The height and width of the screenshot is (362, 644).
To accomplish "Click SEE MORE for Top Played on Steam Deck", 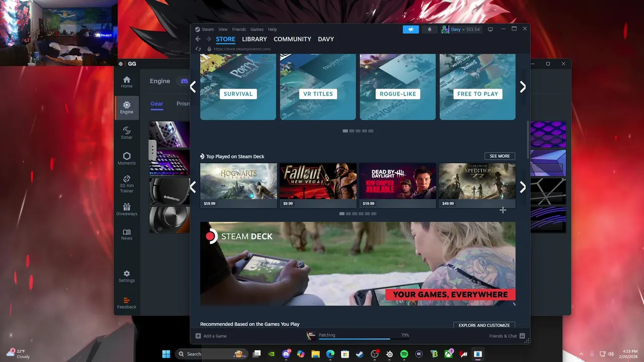I will 500,156.
